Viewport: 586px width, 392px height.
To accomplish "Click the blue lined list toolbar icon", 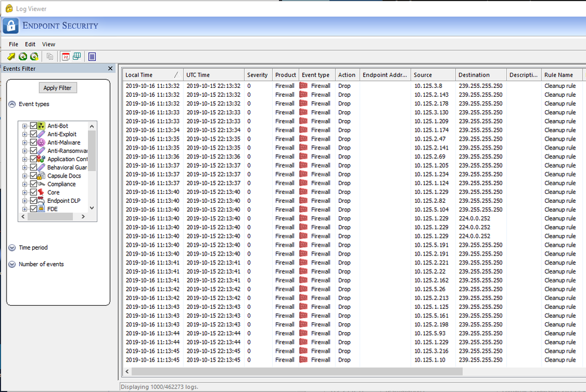I will coord(92,56).
